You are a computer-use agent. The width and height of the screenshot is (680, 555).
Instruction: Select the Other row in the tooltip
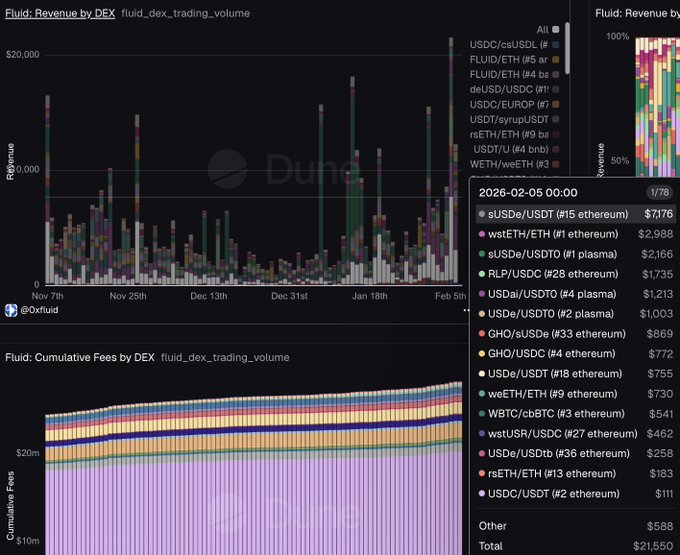tap(575, 526)
